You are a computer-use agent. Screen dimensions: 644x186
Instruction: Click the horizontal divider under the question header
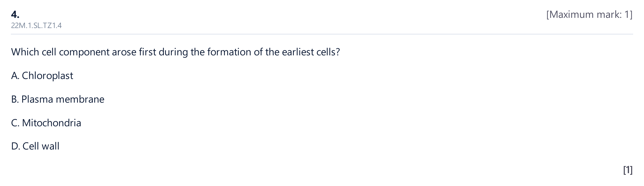322,34
